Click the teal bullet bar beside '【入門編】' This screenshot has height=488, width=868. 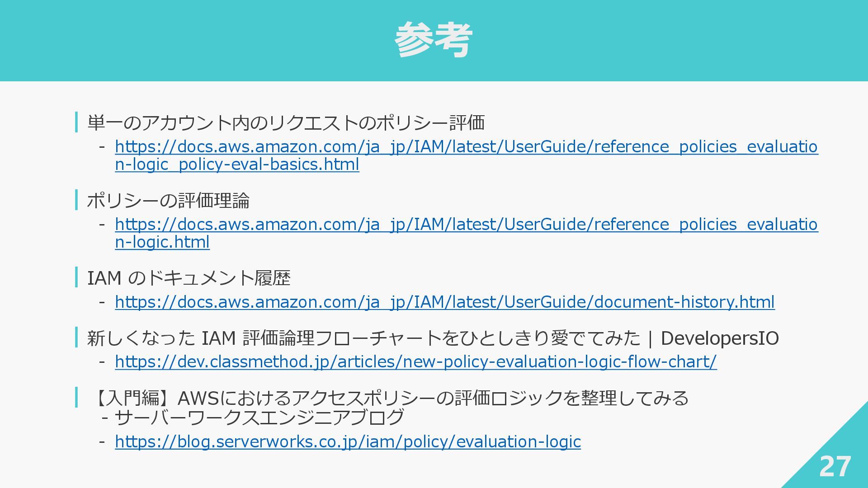76,397
